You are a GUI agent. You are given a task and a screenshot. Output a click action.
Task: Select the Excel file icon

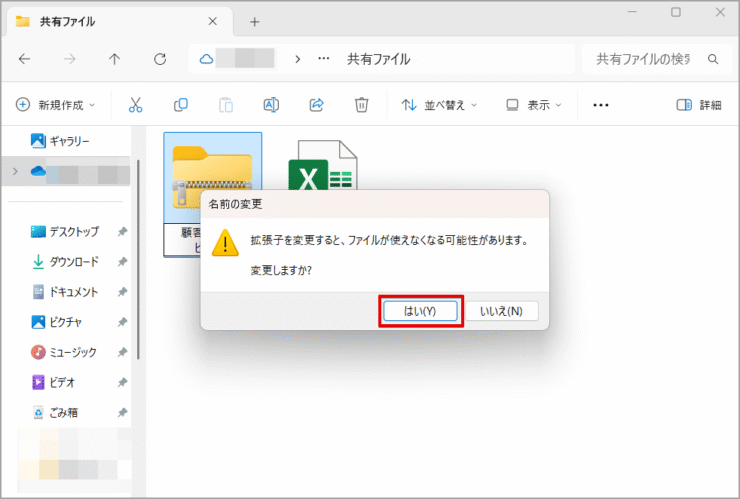point(323,165)
